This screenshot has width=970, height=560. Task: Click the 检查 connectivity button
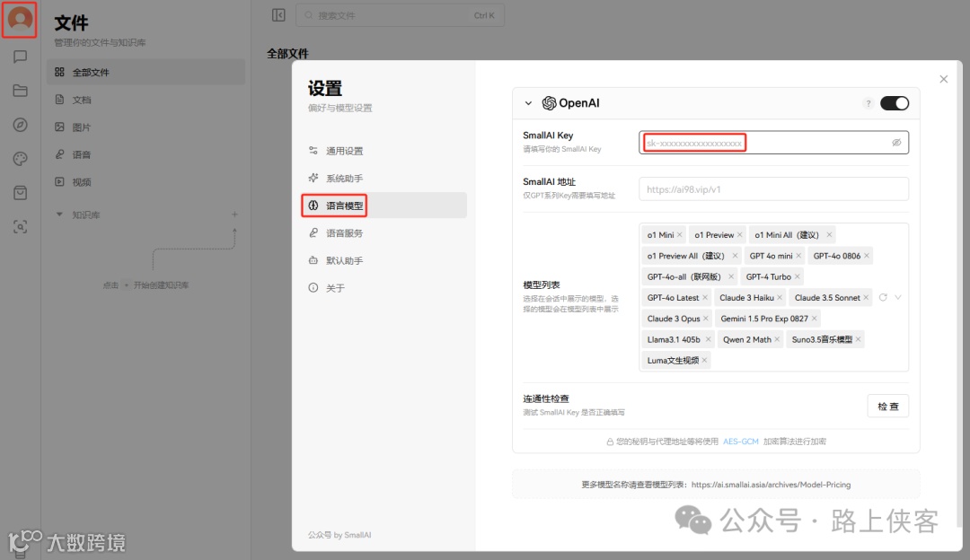click(x=887, y=407)
